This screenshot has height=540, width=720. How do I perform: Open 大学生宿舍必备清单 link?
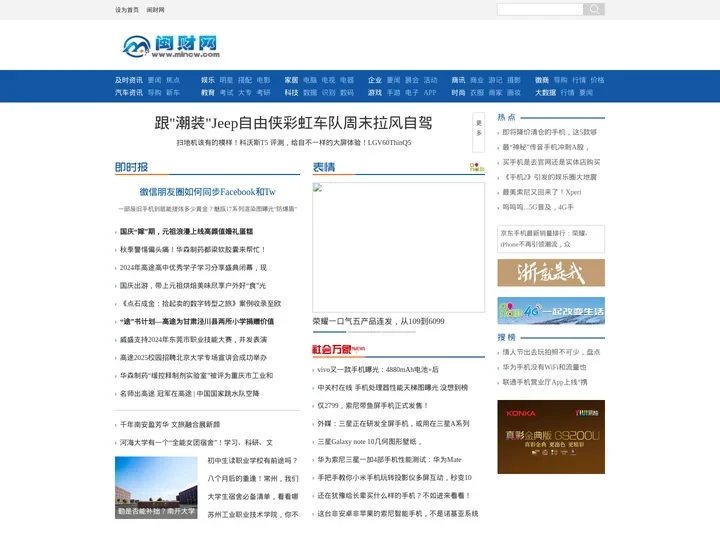click(x=253, y=496)
